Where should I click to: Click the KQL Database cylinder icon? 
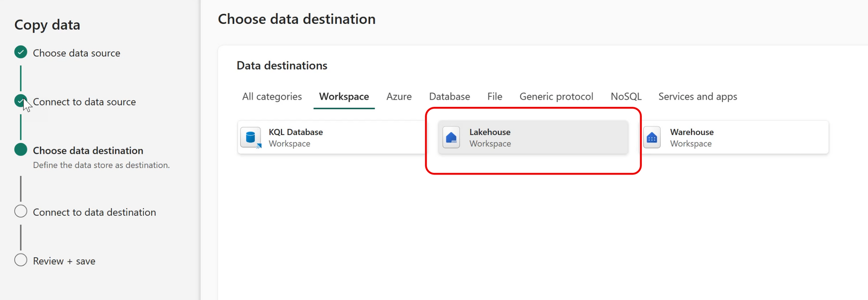tap(250, 138)
